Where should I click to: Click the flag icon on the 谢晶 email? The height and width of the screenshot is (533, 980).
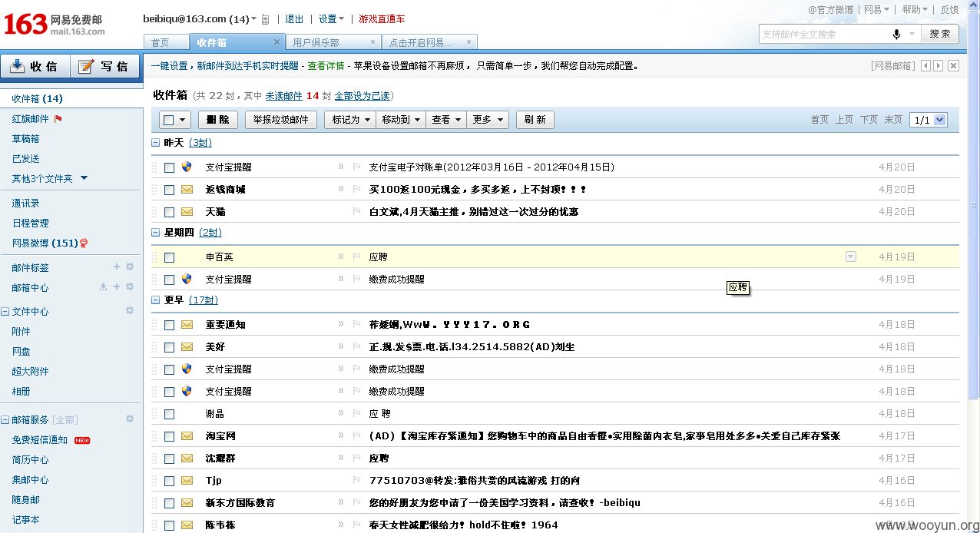(356, 414)
